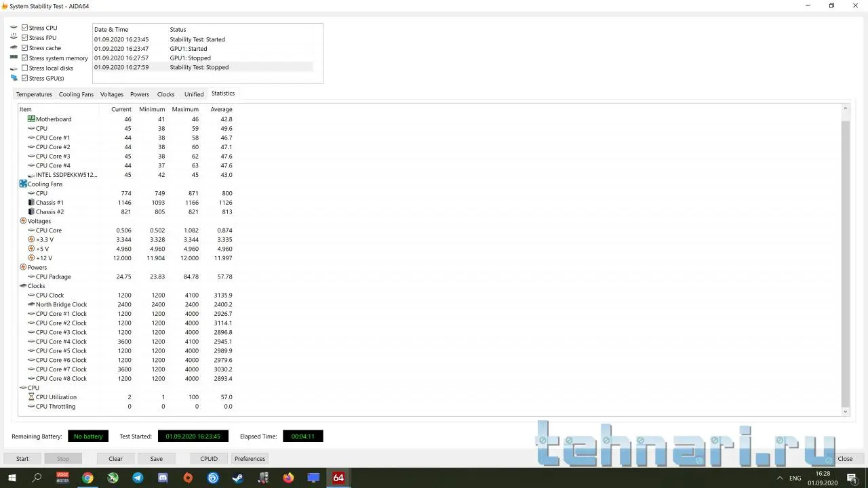This screenshot has height=488, width=868.
Task: Open Preferences
Action: pyautogui.click(x=250, y=459)
